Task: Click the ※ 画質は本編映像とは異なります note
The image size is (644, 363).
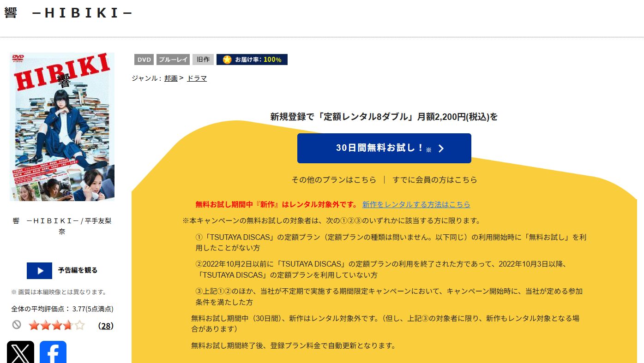Action: click(x=59, y=292)
